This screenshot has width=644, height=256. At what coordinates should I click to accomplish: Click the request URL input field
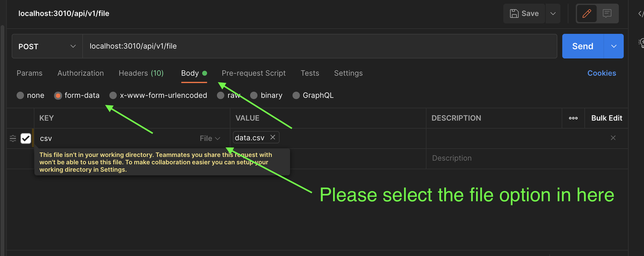point(319,46)
